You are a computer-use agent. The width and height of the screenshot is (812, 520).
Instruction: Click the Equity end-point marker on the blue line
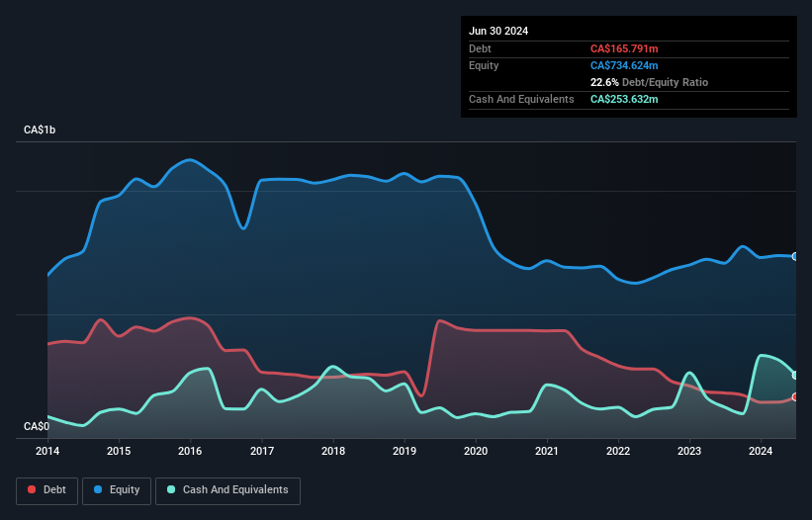click(795, 257)
